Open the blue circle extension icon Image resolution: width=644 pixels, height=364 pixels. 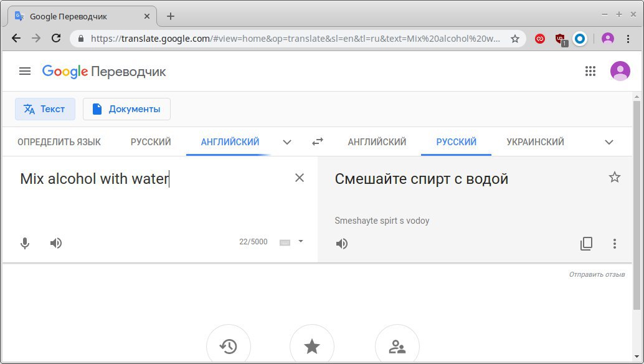coord(579,39)
